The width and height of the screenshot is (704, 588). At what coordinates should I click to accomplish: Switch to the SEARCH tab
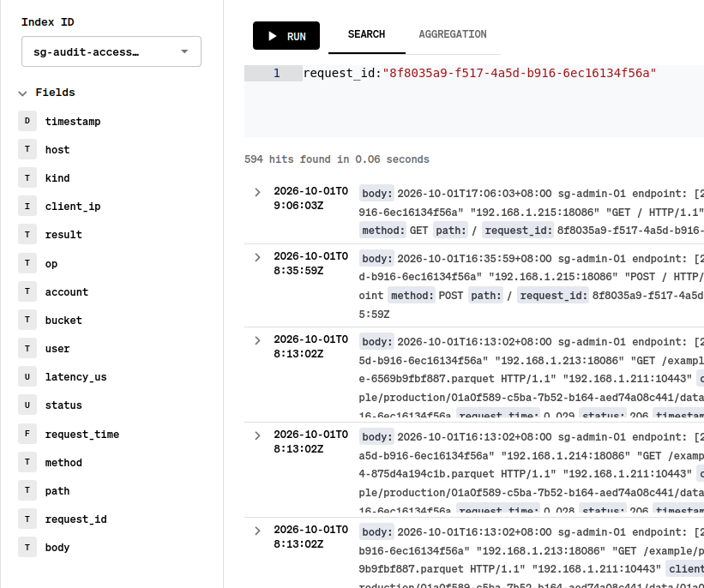(366, 34)
